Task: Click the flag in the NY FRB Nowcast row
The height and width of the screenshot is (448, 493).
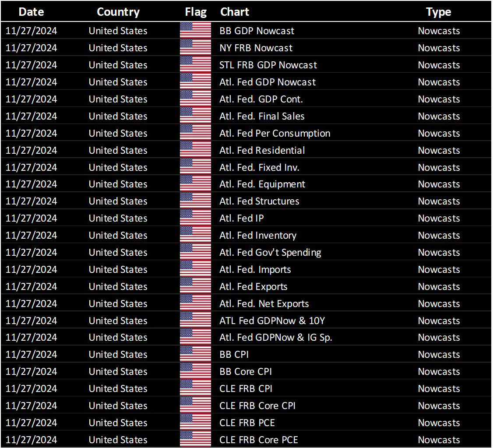Action: [x=195, y=47]
